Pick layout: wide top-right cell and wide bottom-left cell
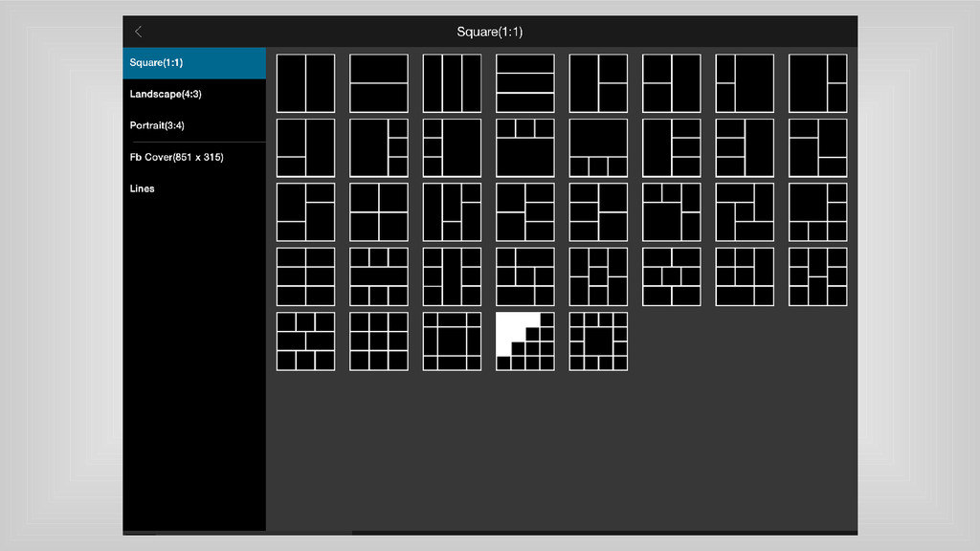The image size is (980, 551). (x=525, y=276)
